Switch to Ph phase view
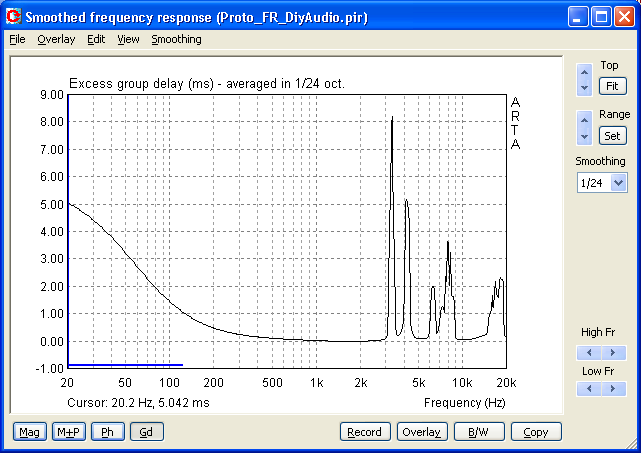This screenshot has width=641, height=453. click(108, 432)
